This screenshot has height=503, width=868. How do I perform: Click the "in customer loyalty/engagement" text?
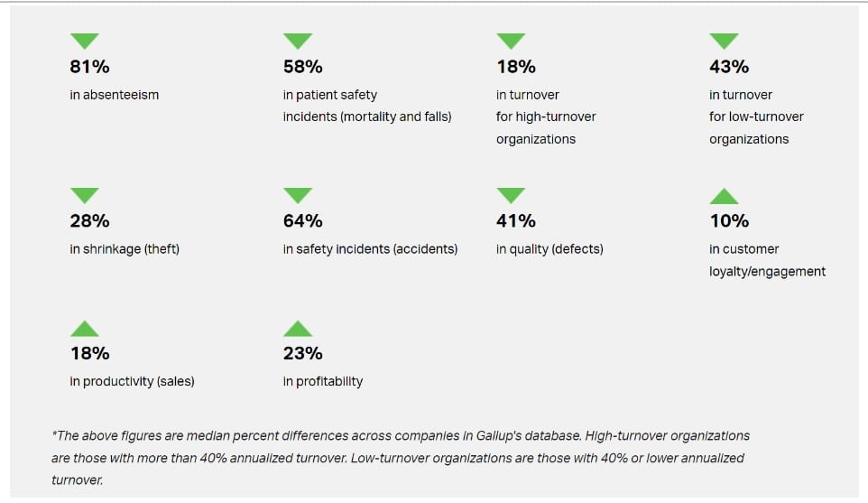pos(767,260)
